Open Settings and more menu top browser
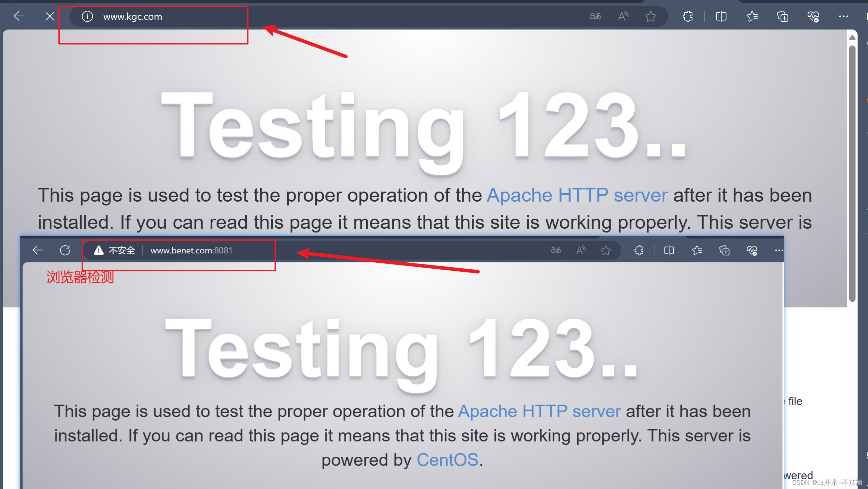 pyautogui.click(x=844, y=16)
